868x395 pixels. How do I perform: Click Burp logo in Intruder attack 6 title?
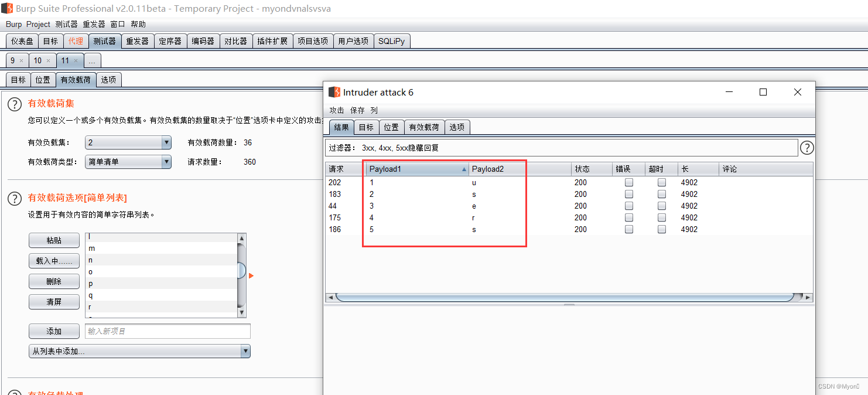(334, 92)
